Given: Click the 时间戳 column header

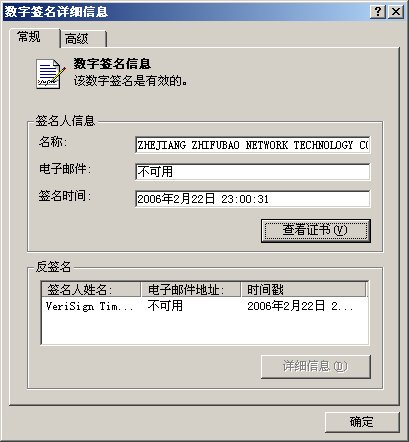Looking at the screenshot, I should [303, 289].
